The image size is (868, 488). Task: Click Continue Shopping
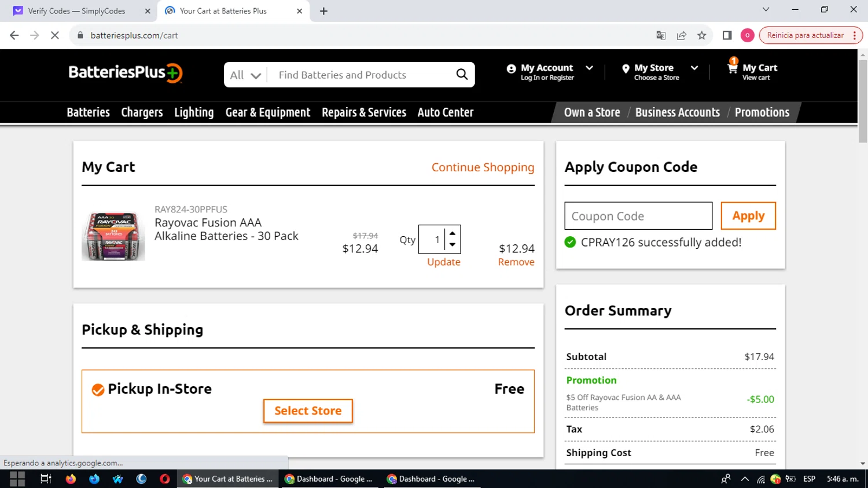point(483,167)
